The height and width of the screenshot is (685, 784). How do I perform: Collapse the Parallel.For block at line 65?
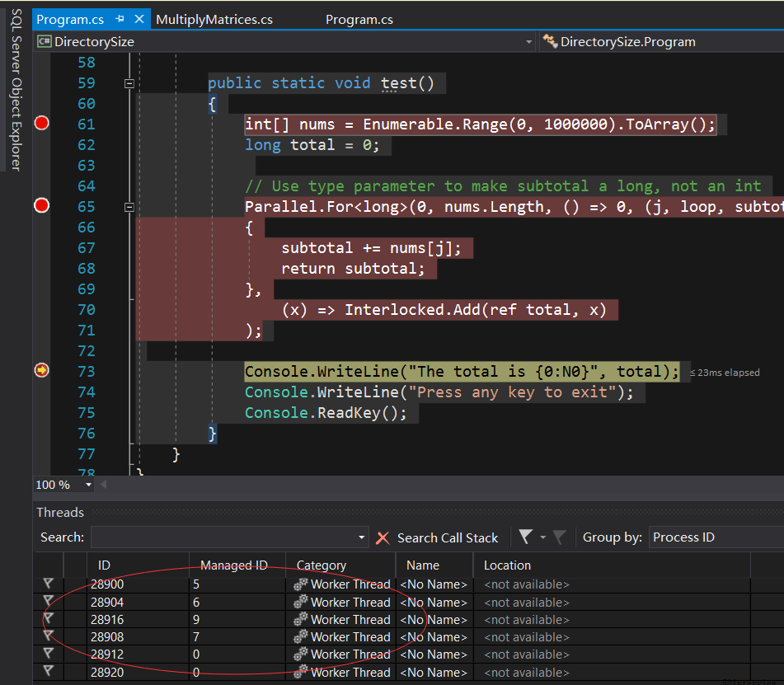coord(129,207)
